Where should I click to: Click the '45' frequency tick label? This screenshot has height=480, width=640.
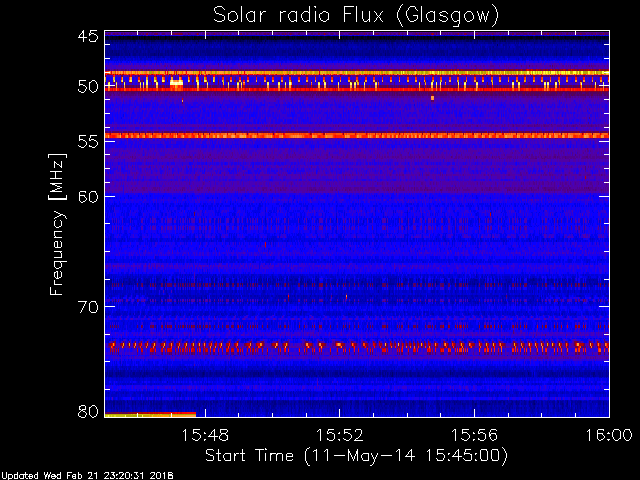click(x=88, y=36)
